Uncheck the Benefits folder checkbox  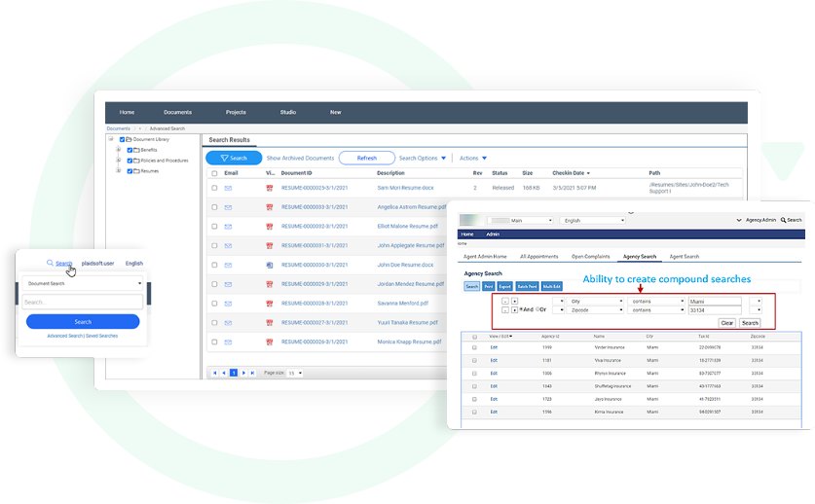130,150
